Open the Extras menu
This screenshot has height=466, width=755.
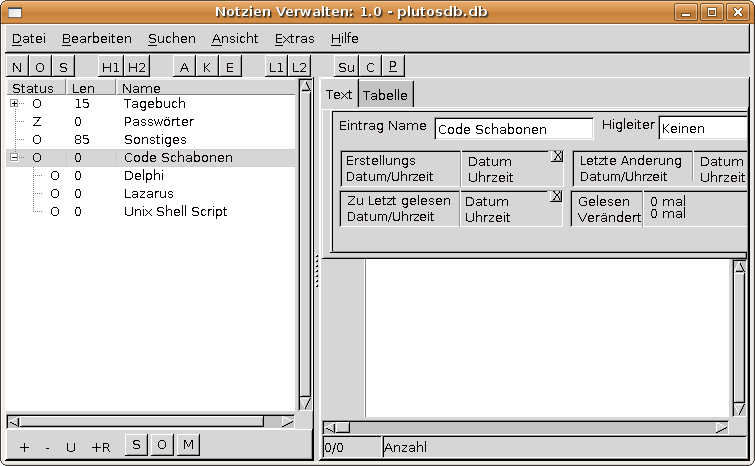pos(294,38)
